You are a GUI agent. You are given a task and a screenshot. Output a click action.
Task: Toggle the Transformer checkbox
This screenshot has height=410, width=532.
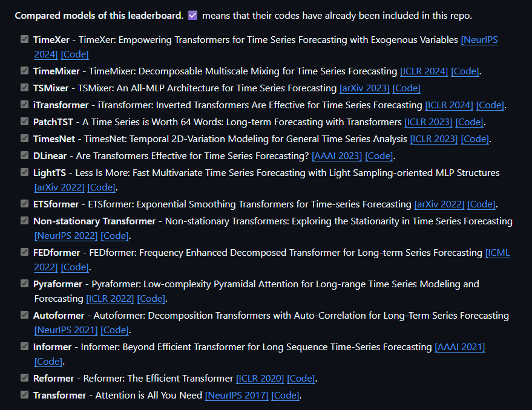24,395
